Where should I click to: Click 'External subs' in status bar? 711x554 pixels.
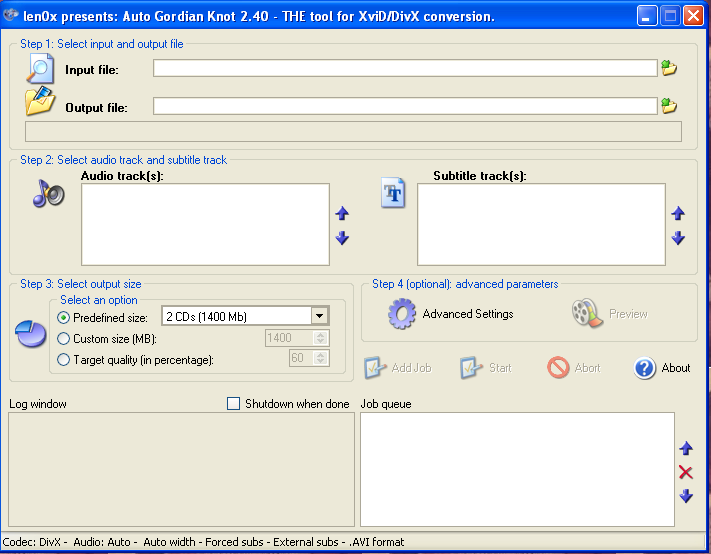pyautogui.click(x=306, y=542)
